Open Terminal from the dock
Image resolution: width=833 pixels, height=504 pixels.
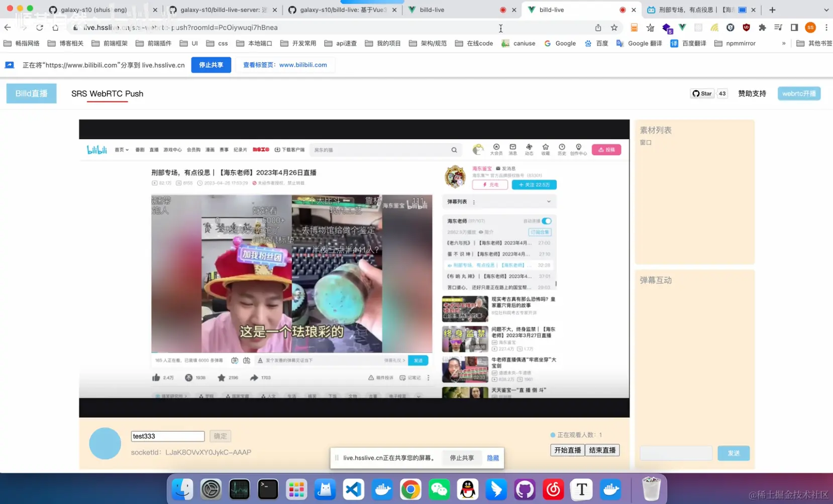point(268,489)
